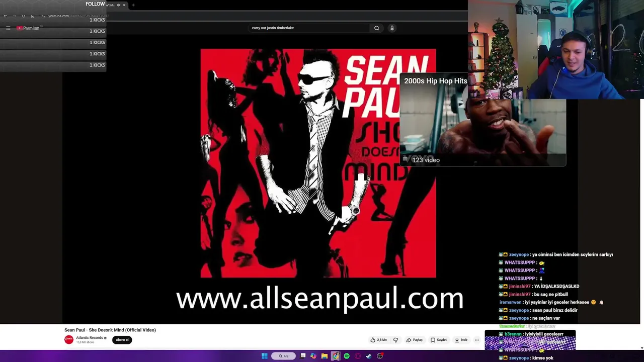Screen dimensions: 644x362
Task: Click the '123 video' playlist count label
Action: point(426,160)
